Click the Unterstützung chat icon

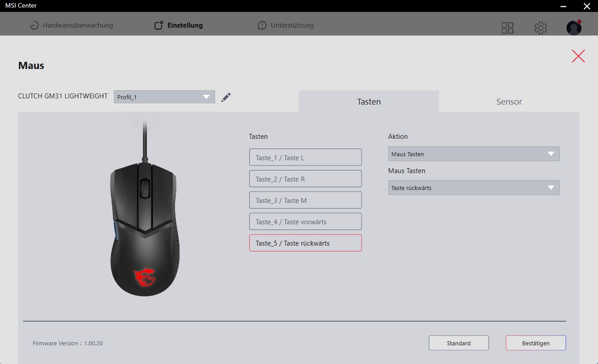(262, 25)
